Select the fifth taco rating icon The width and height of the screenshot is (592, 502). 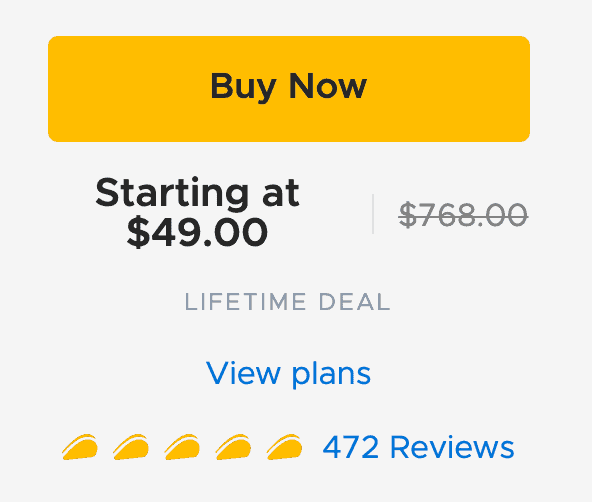click(284, 447)
